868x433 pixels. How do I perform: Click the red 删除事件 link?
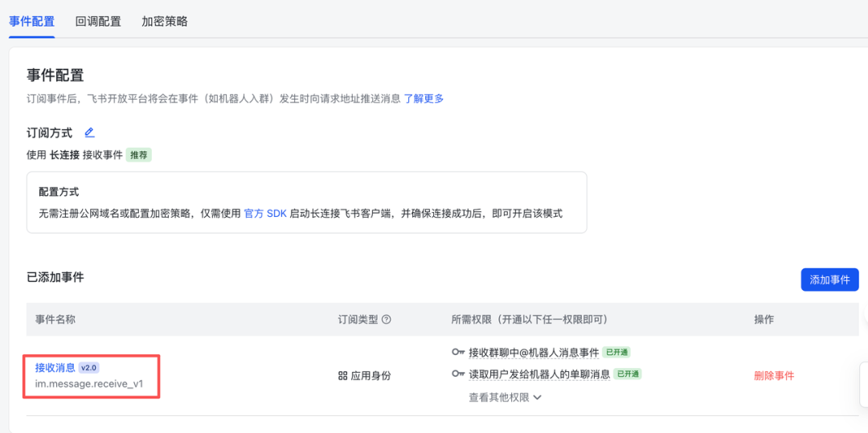774,376
